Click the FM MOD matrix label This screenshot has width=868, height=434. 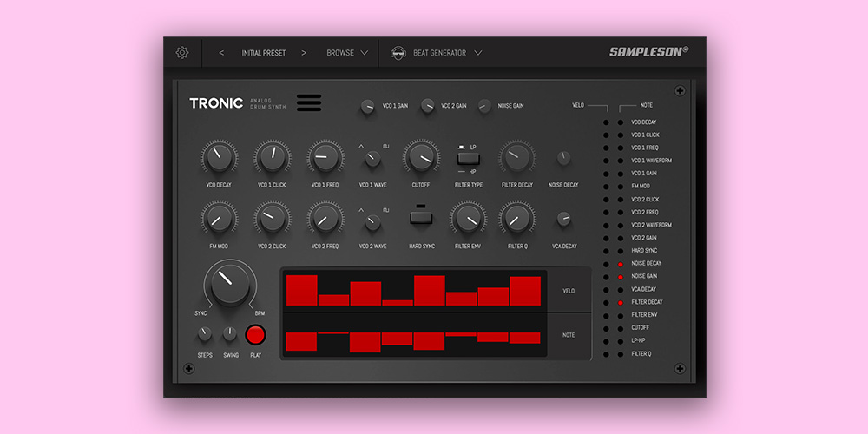click(x=641, y=187)
